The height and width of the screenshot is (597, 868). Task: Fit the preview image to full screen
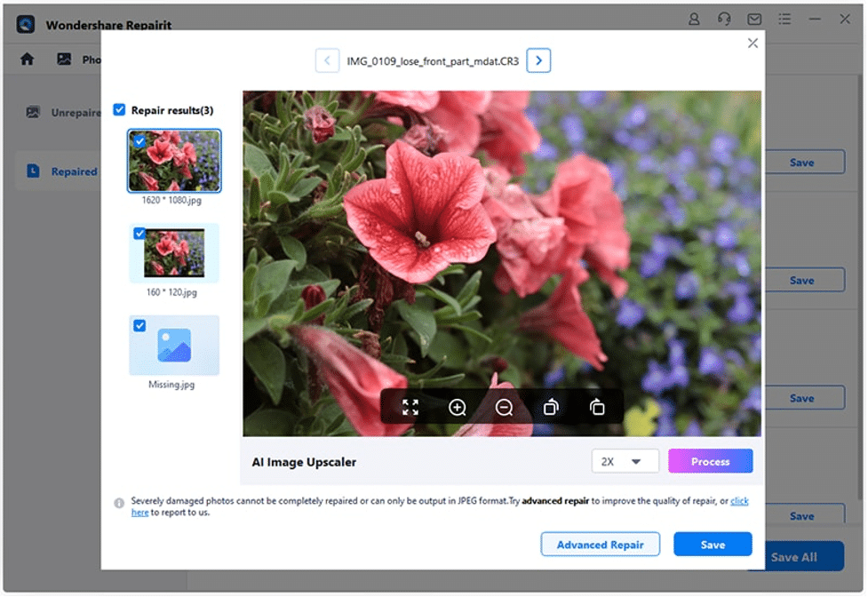coord(410,407)
